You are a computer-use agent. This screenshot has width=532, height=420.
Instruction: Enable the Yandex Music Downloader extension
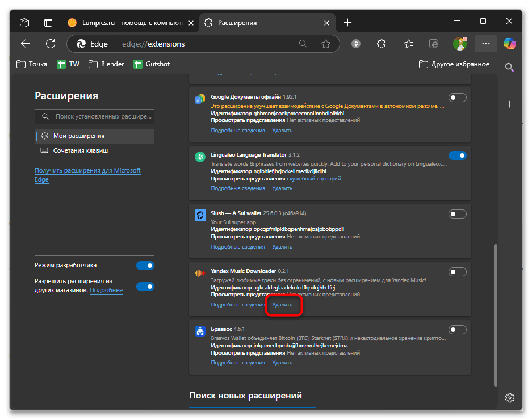coord(457,272)
